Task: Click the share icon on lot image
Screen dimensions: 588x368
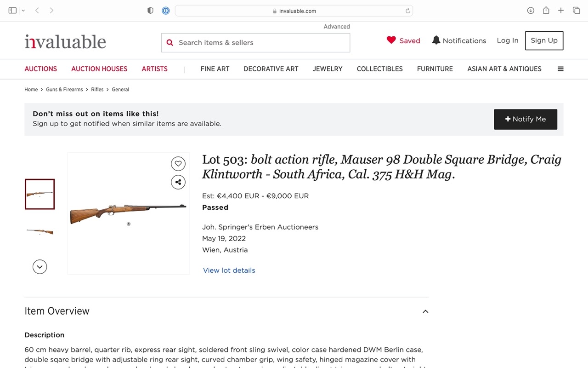Action: click(178, 182)
